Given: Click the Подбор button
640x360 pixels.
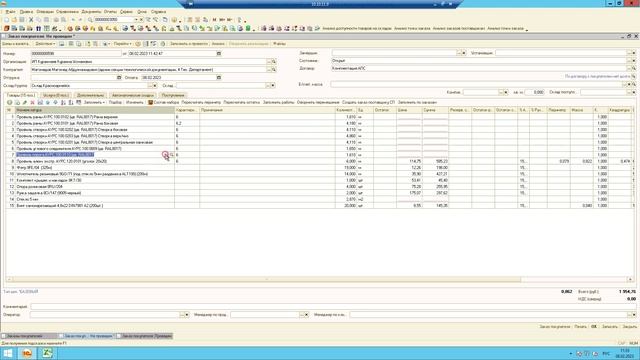Looking at the screenshot, I should click(116, 102).
